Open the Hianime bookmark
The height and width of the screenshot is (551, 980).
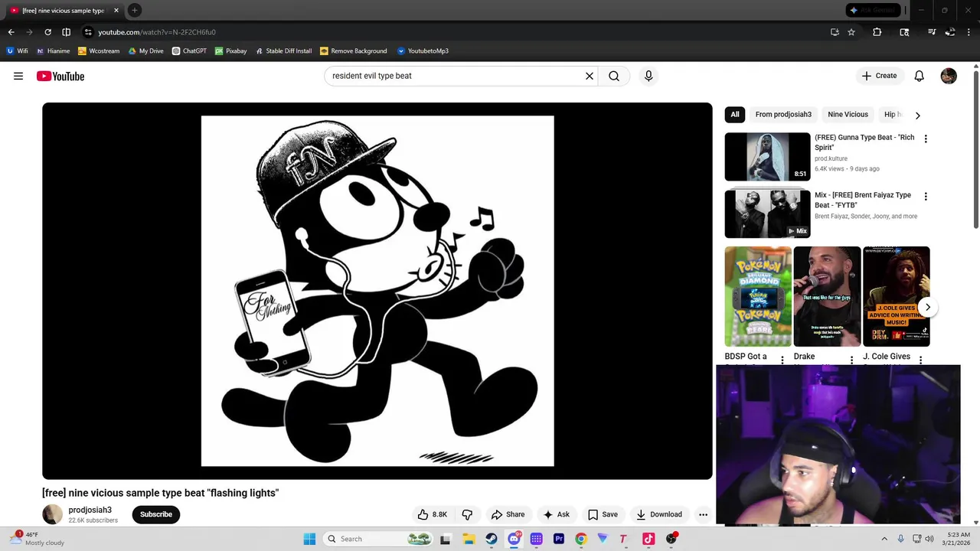click(x=53, y=51)
